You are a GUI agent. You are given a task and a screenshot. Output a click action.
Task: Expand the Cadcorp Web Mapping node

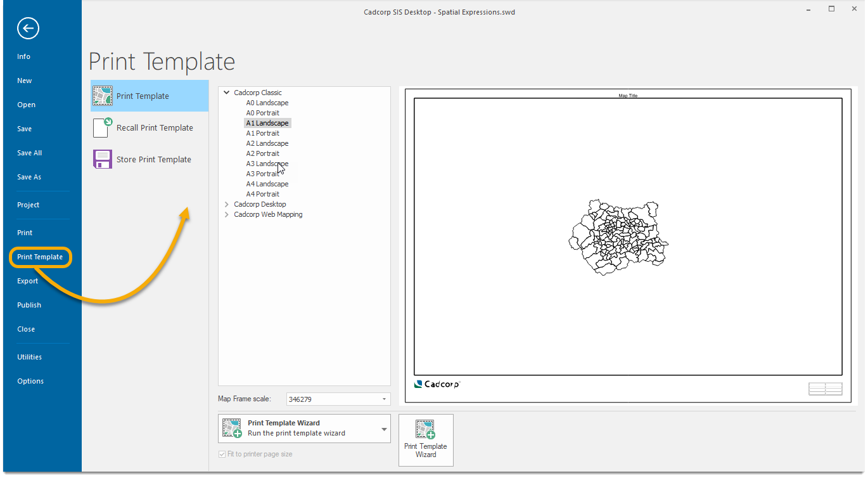[x=227, y=214]
